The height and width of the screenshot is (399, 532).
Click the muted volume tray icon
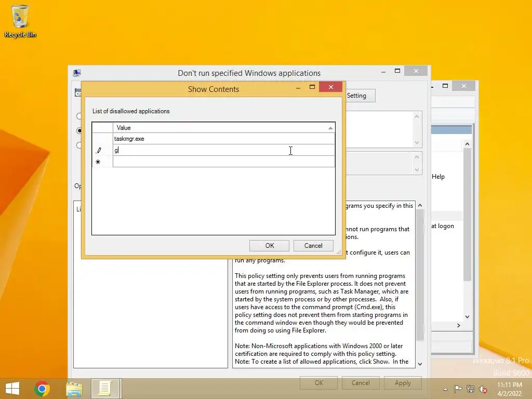point(483,389)
